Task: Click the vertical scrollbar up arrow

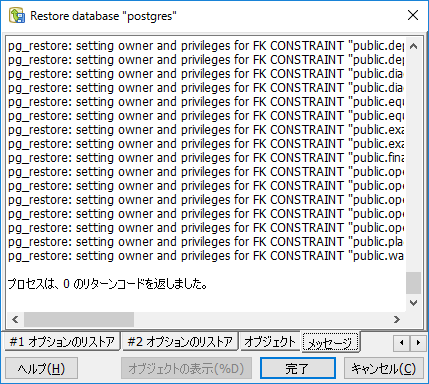Action: pyautogui.click(x=414, y=46)
